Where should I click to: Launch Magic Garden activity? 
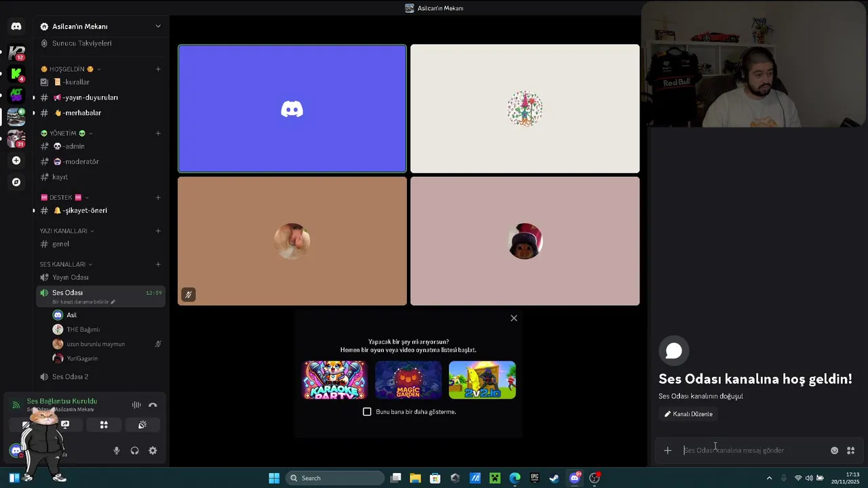[x=408, y=380]
